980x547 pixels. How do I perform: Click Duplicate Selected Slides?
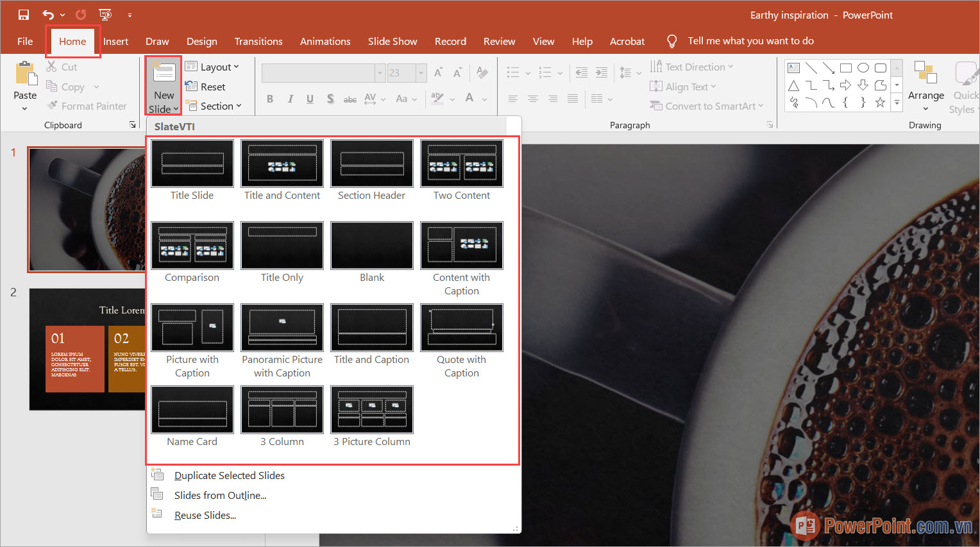coord(230,475)
